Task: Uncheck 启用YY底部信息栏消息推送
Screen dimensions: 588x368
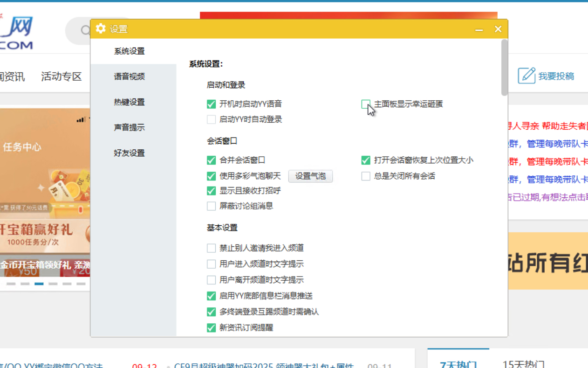Action: (x=212, y=296)
